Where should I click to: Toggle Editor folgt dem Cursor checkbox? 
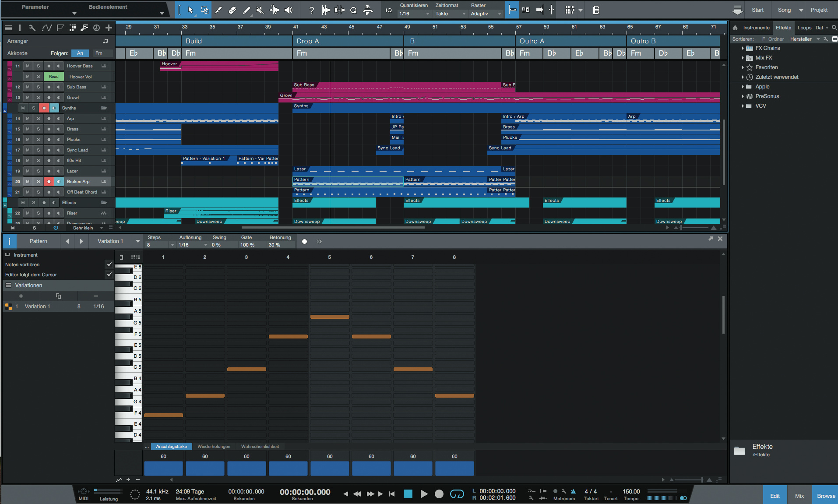point(109,275)
